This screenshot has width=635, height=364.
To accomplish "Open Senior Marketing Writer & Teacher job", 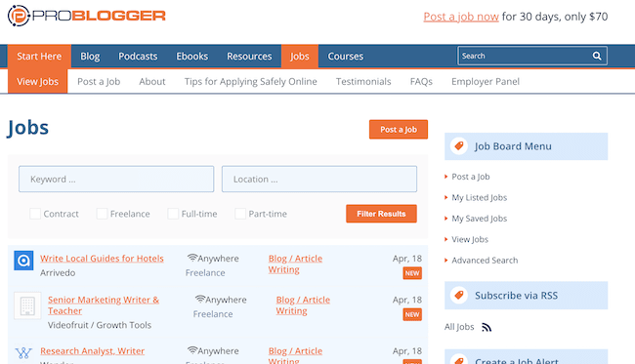I will tap(104, 305).
